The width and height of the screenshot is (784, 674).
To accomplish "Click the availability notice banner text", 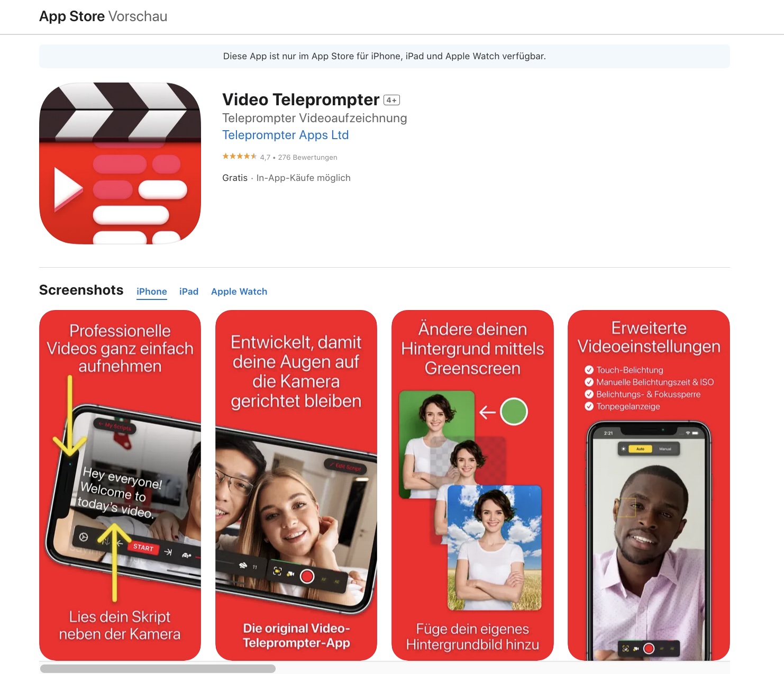I will click(x=385, y=56).
